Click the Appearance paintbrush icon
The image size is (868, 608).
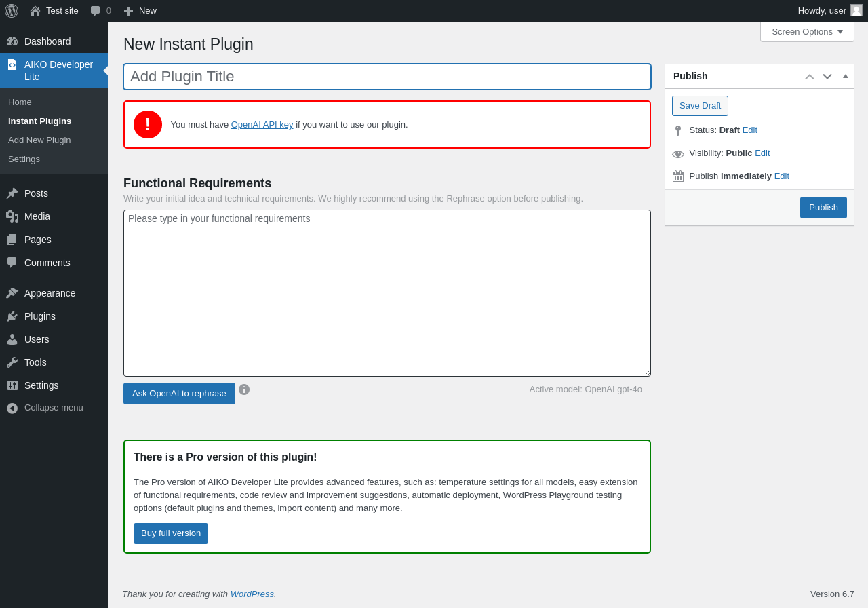click(x=12, y=293)
